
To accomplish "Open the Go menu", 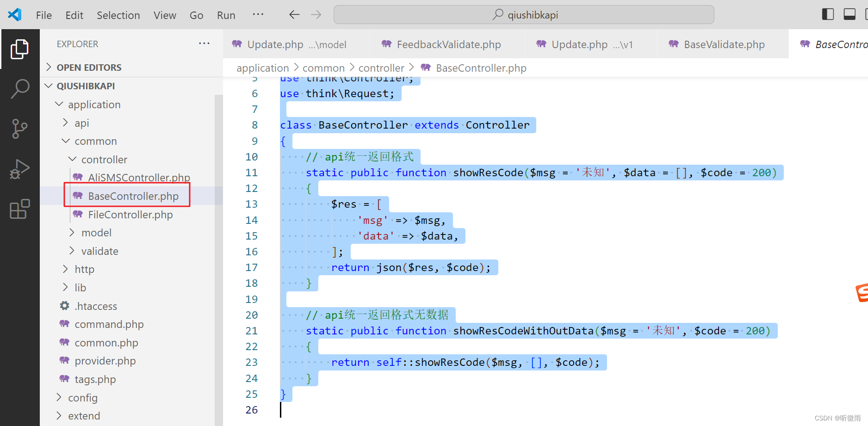I will (x=197, y=15).
